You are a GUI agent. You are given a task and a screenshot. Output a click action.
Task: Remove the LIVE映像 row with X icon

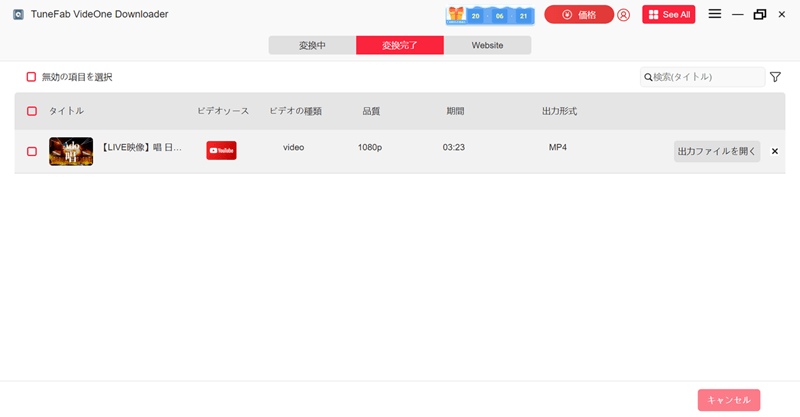pyautogui.click(x=774, y=151)
